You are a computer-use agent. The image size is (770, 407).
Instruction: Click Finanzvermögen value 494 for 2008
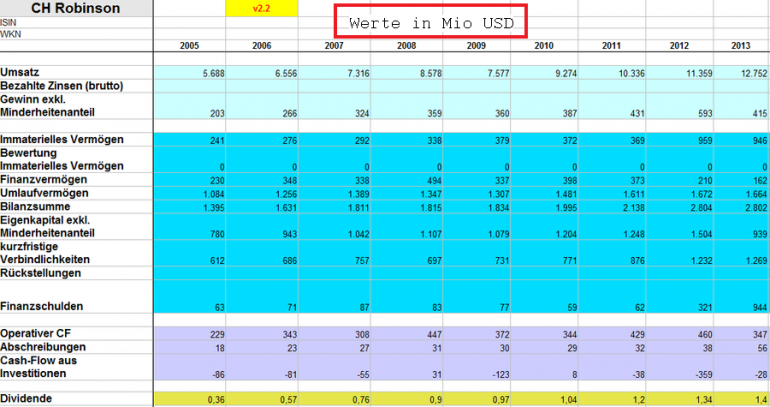tap(434, 181)
